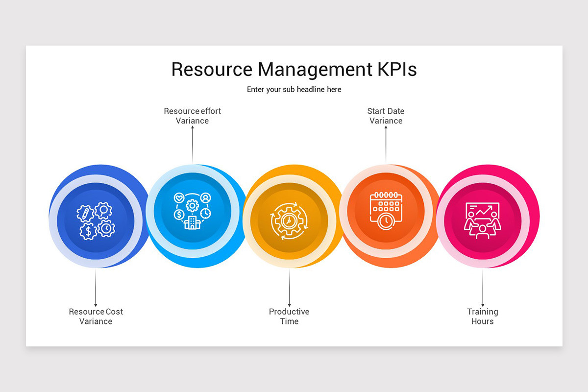This screenshot has height=392, width=588.
Task: Select the dollar coin icon in the light blue circle
Action: 179,214
